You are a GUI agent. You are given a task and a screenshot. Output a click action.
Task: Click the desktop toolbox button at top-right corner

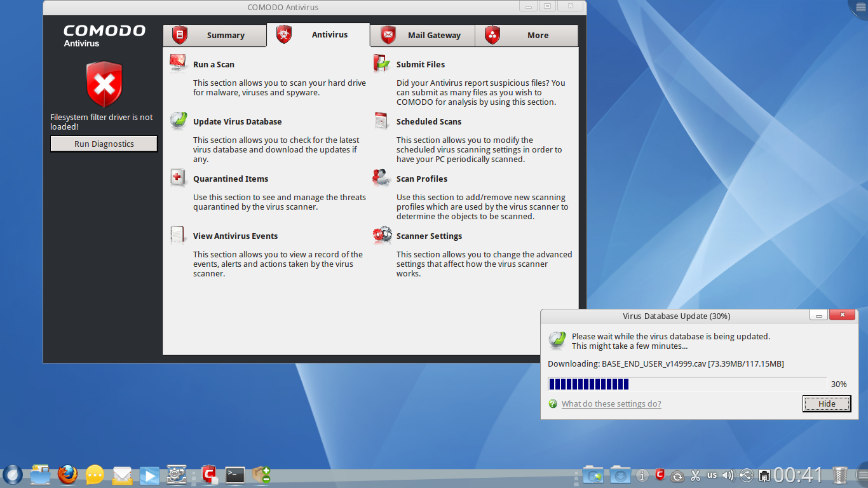click(859, 8)
